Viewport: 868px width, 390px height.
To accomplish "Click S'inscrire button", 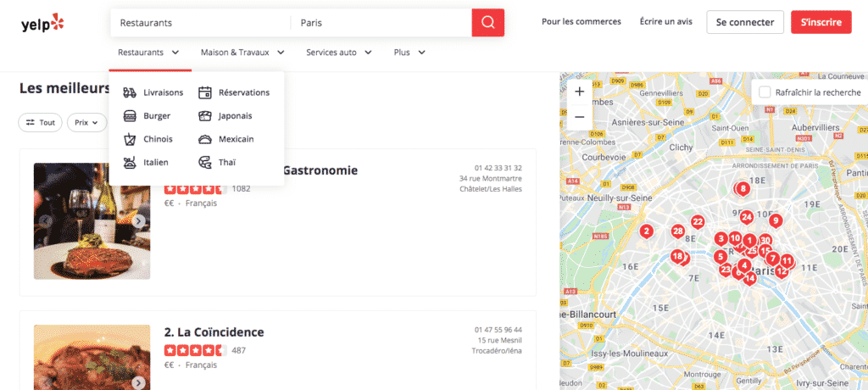I will pos(821,22).
